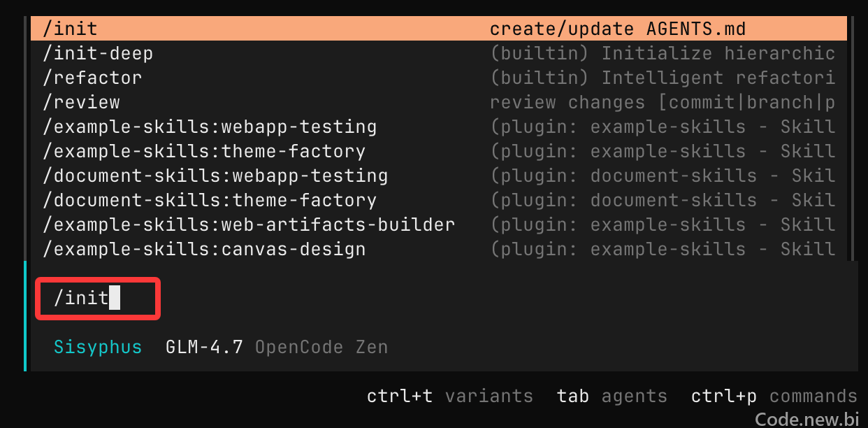Click the ctrl+t variants hint
Image resolution: width=868 pixels, height=428 pixels.
pos(450,397)
